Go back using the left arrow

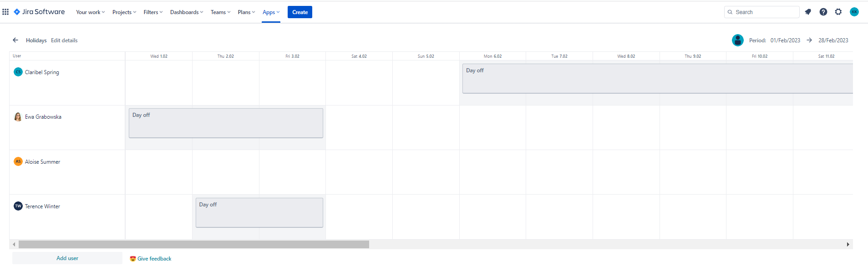click(x=15, y=40)
